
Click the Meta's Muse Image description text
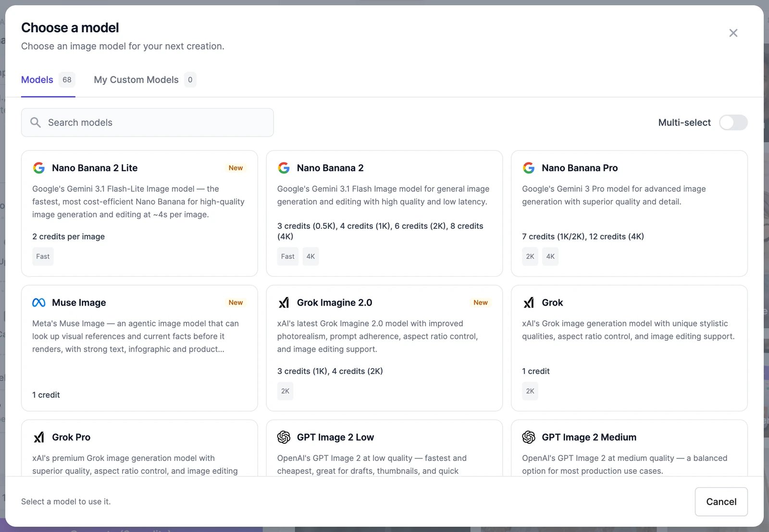pyautogui.click(x=136, y=336)
